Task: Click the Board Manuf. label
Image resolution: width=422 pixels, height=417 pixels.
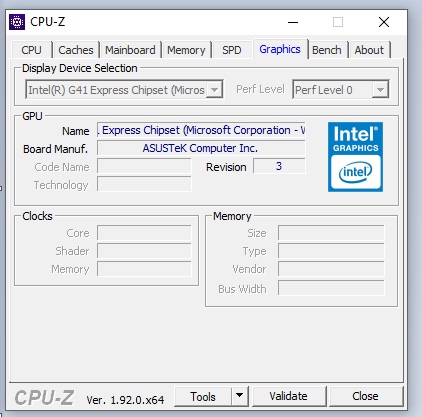Action: [x=56, y=149]
